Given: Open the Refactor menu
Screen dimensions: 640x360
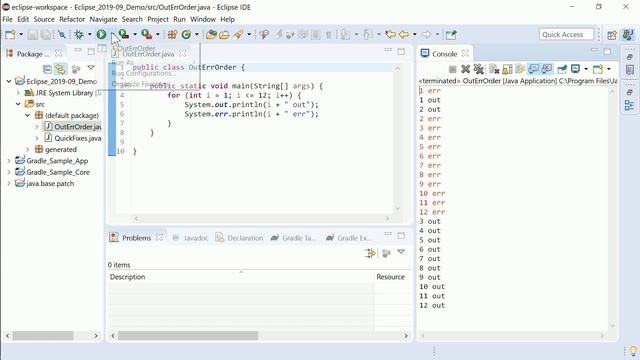Looking at the screenshot, I should tap(72, 19).
